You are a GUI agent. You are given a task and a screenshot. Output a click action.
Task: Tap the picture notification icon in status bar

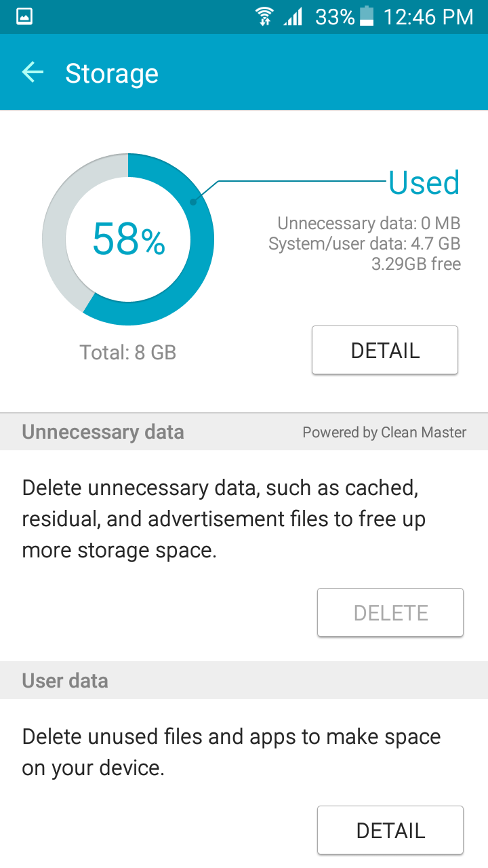tap(24, 17)
